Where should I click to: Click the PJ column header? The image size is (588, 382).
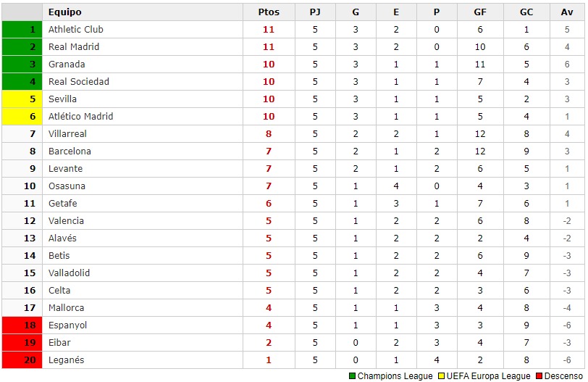point(315,12)
